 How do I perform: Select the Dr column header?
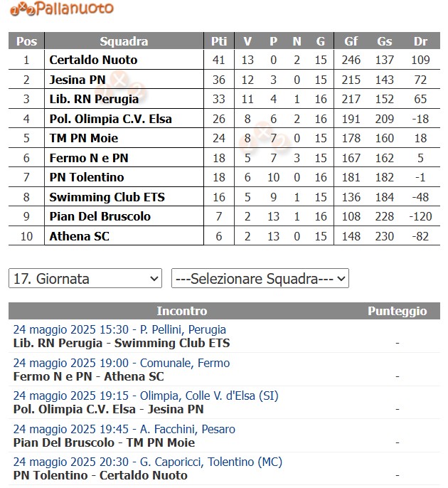(x=420, y=41)
